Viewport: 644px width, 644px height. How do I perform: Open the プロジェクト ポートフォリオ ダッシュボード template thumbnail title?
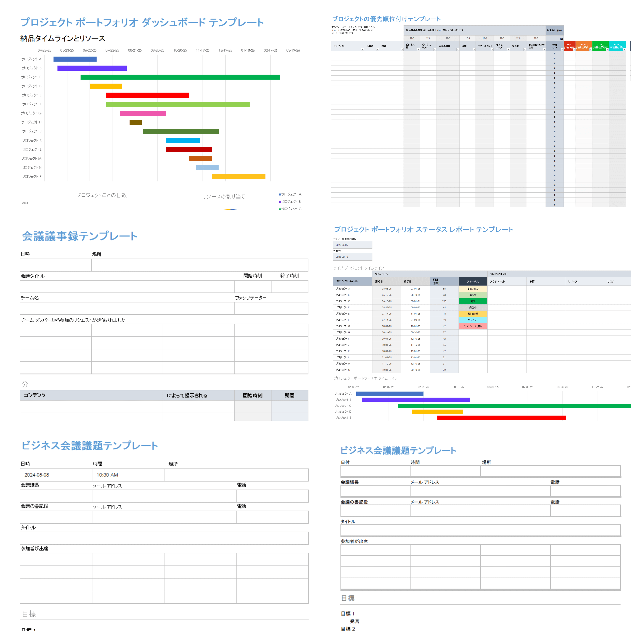click(x=142, y=22)
